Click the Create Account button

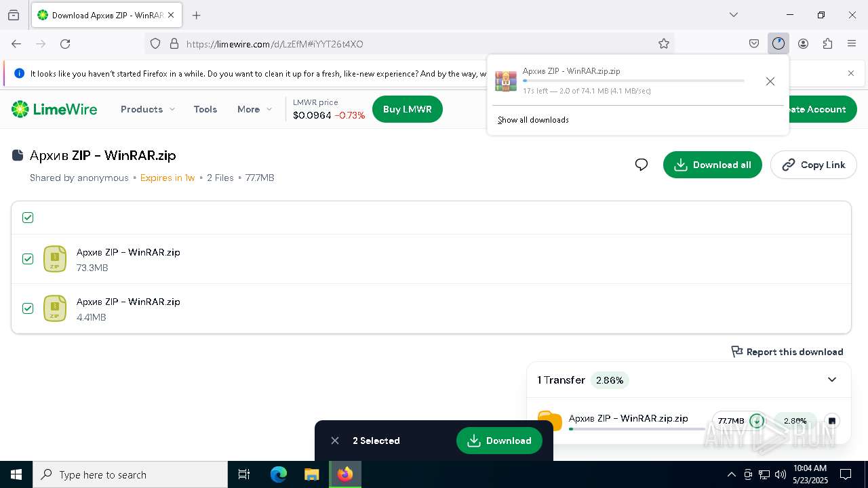[x=815, y=109]
